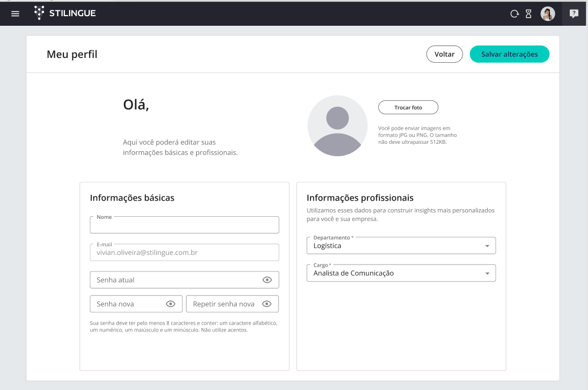Reveal the Repetir senha nova password
This screenshot has height=390, width=588.
pyautogui.click(x=267, y=304)
